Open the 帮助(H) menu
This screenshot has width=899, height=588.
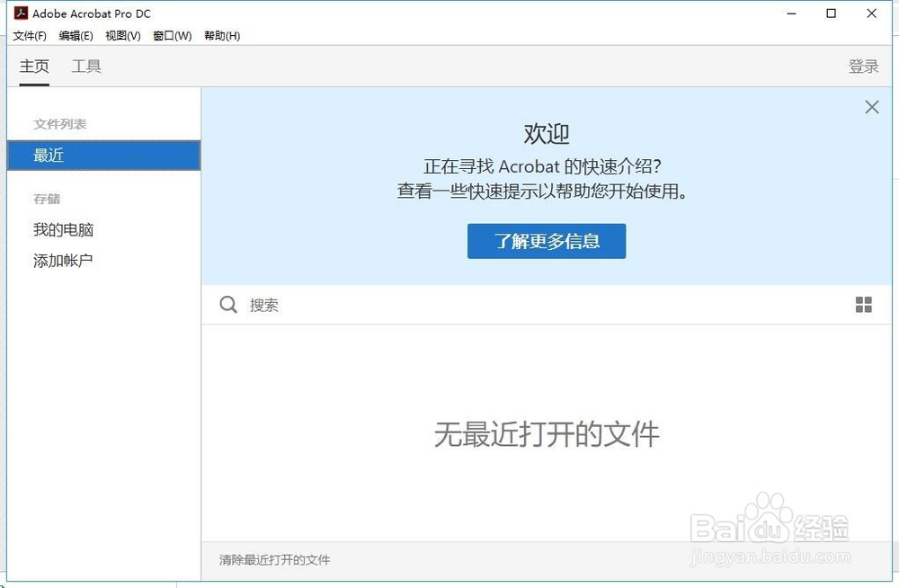[222, 36]
